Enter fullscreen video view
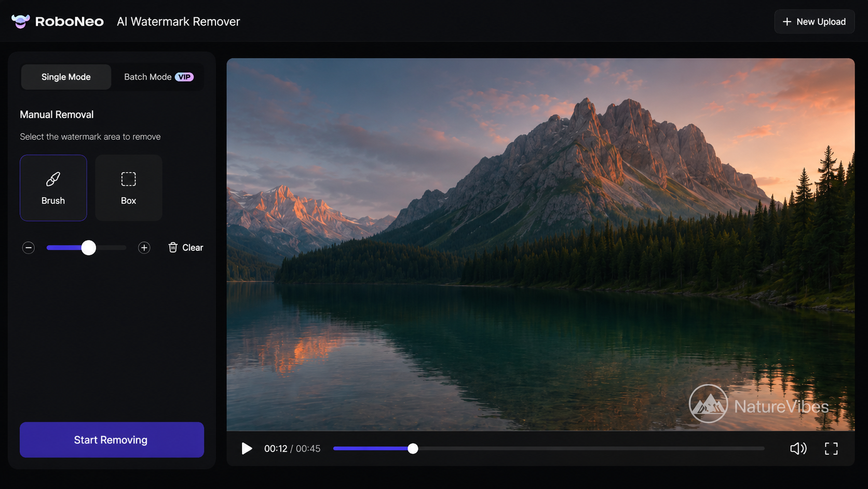Screen dimensions: 868x489 coord(831,448)
